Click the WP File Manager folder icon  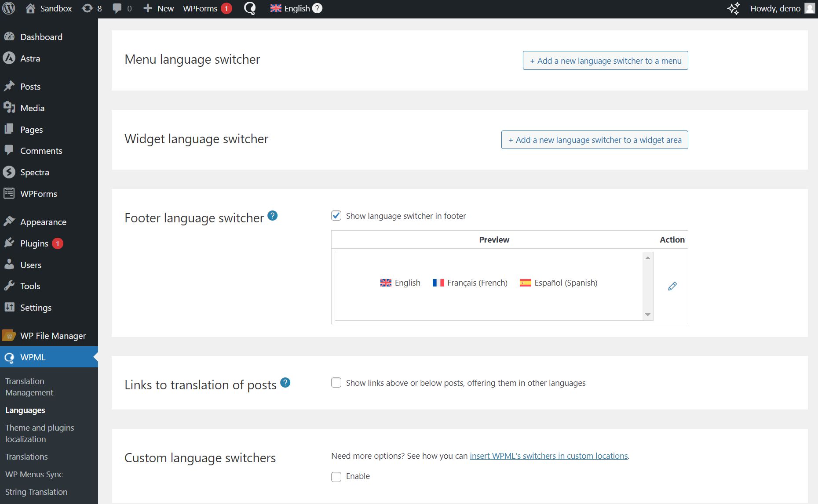click(x=9, y=335)
